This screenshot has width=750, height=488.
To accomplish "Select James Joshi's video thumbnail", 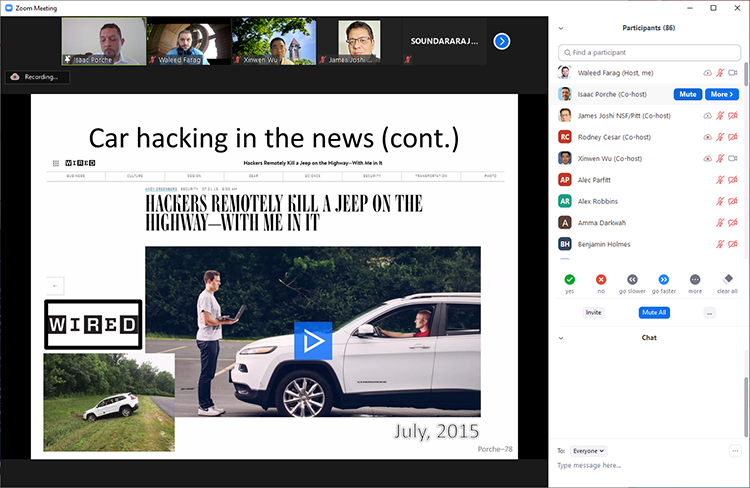I will point(359,41).
